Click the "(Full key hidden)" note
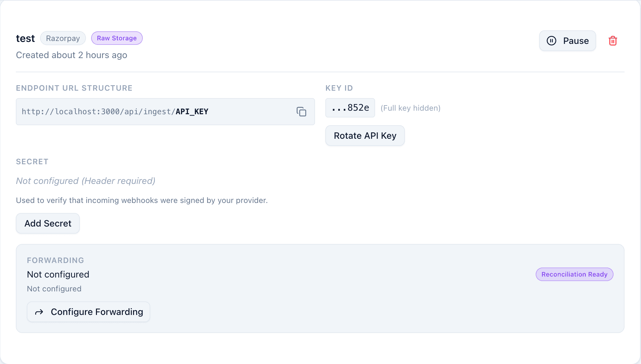The image size is (641, 364). pyautogui.click(x=410, y=108)
